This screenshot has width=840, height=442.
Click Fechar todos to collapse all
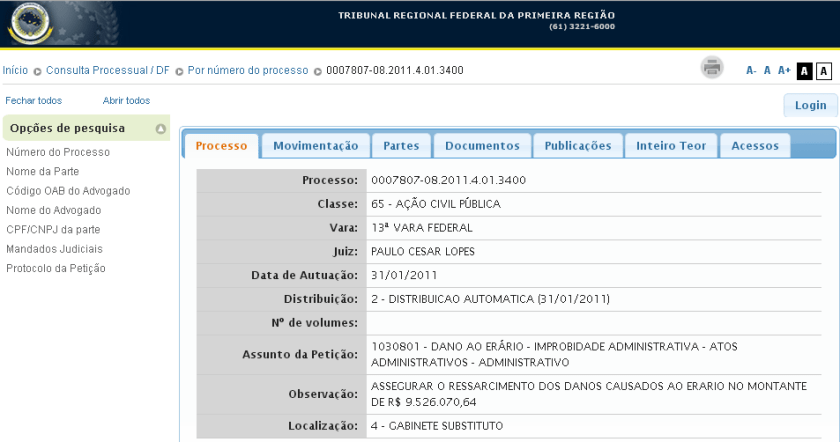coord(33,101)
